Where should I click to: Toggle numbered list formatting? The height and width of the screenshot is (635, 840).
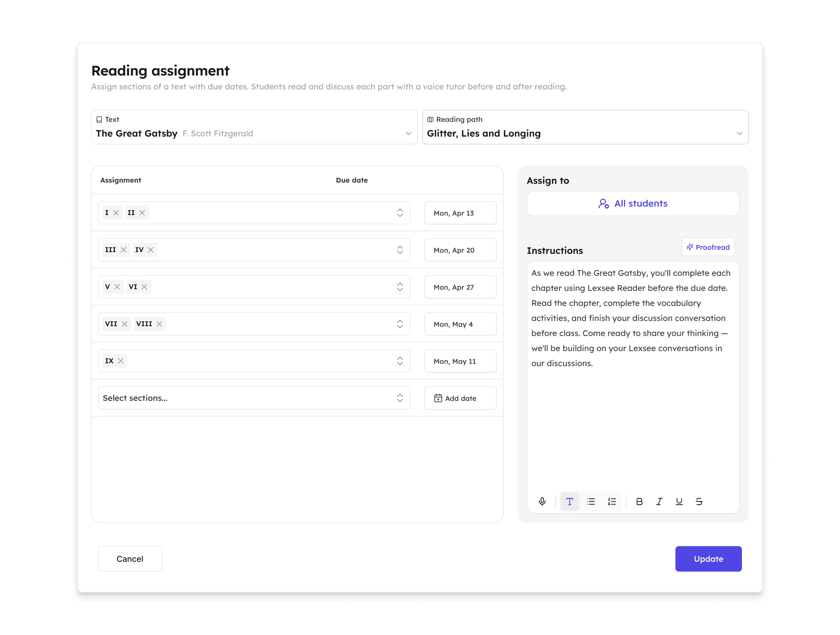pyautogui.click(x=612, y=502)
